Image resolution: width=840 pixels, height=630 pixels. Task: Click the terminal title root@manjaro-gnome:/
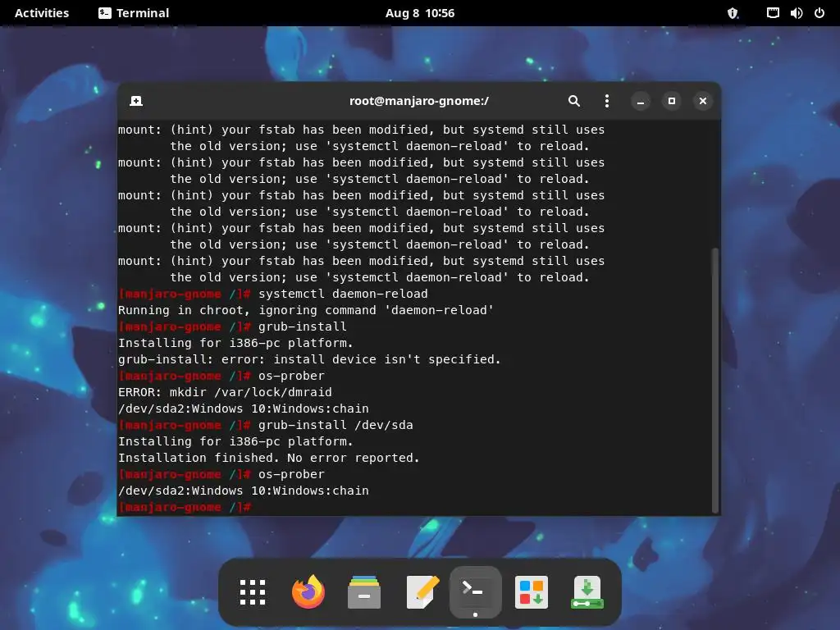tap(419, 101)
